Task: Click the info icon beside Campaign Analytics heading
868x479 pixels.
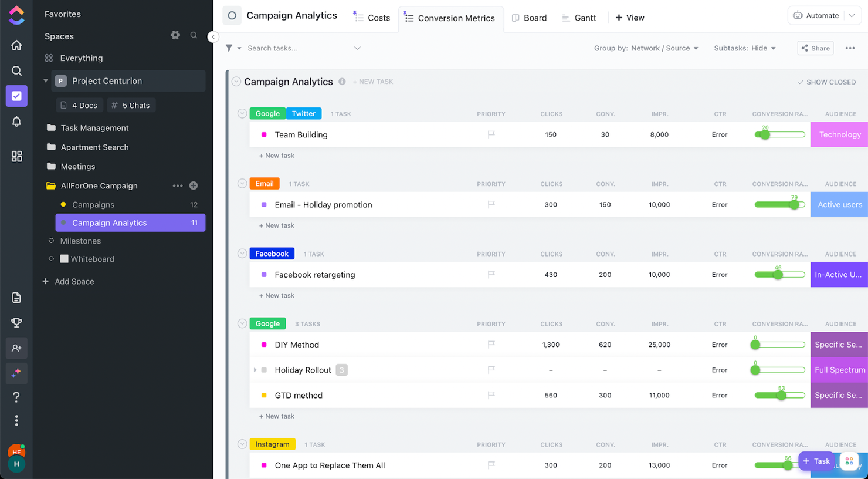Action: click(x=342, y=82)
